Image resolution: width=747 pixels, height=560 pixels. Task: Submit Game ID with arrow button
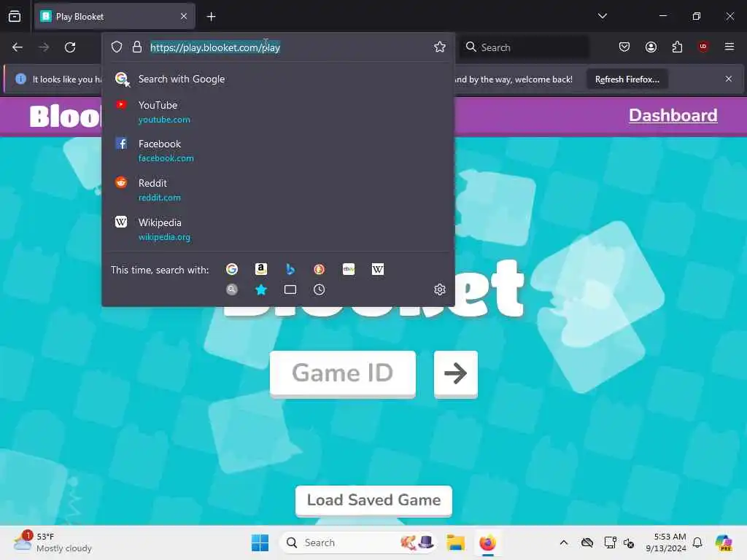pos(455,374)
